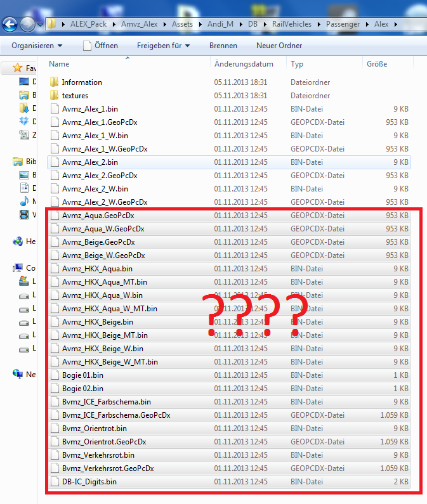Click the Dropbox icon in sidebar
The image size is (427, 504).
coord(24,121)
